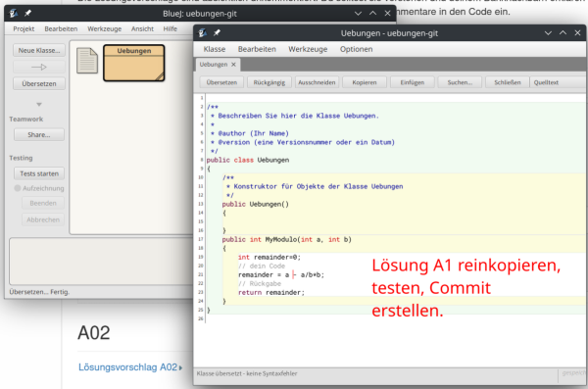Click the BlueJ logo in editor title bar

203,33
